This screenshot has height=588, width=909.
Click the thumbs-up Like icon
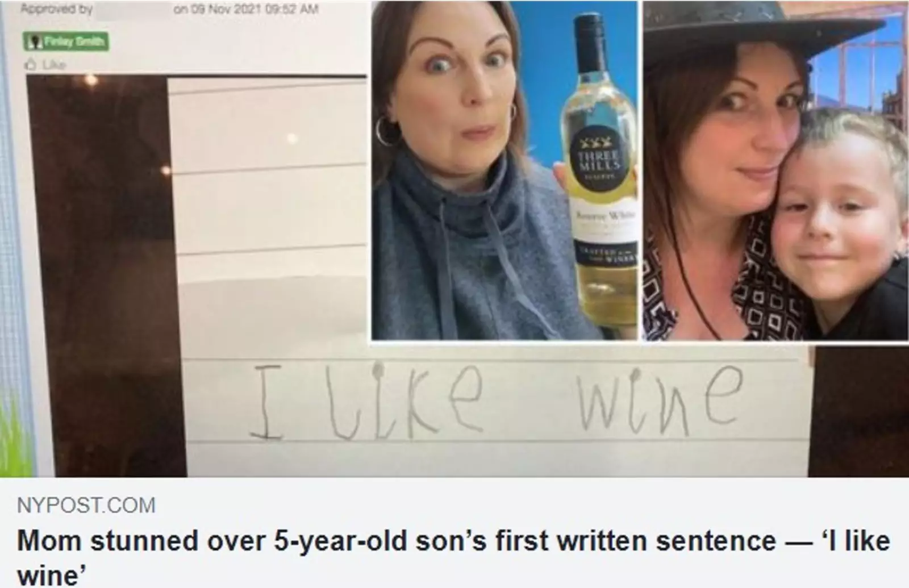click(29, 65)
